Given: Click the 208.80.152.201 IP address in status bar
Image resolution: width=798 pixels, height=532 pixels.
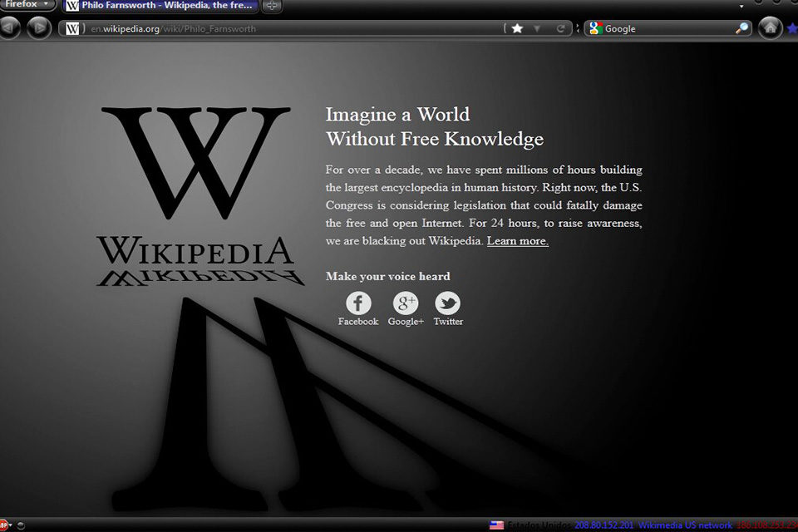Looking at the screenshot, I should [604, 525].
